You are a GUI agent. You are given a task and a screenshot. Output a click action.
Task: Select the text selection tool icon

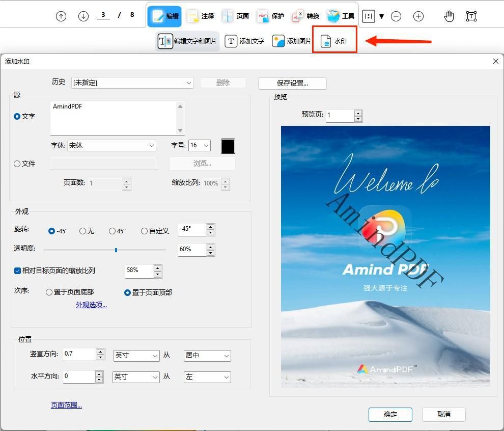471,16
